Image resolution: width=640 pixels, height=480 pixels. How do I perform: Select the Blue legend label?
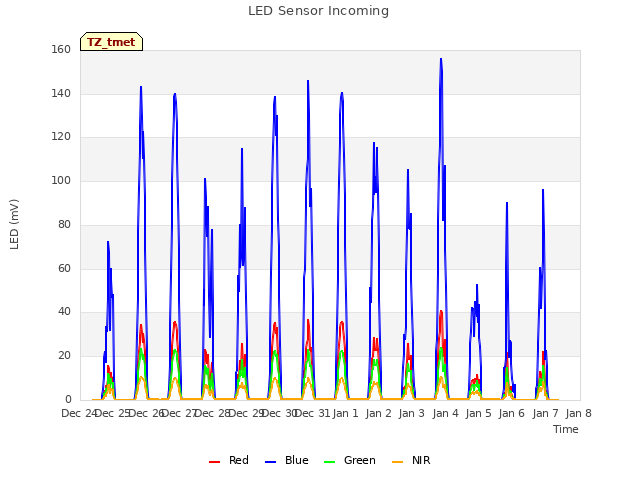pyautogui.click(x=297, y=460)
